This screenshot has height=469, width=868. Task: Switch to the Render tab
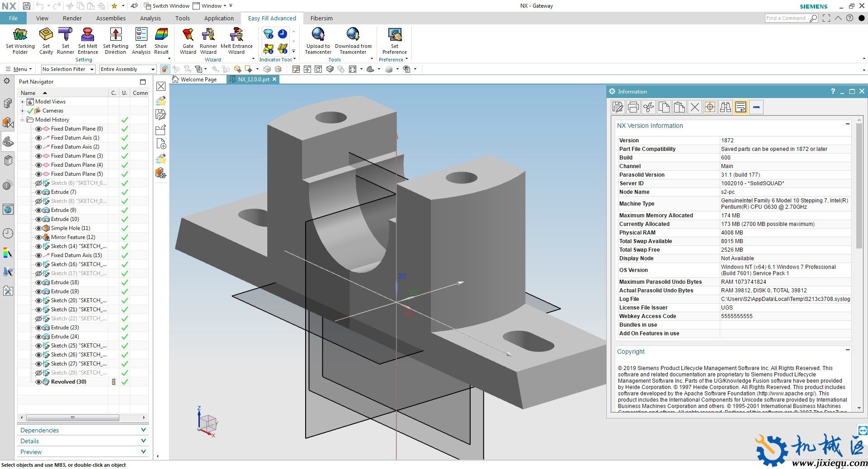[72, 18]
